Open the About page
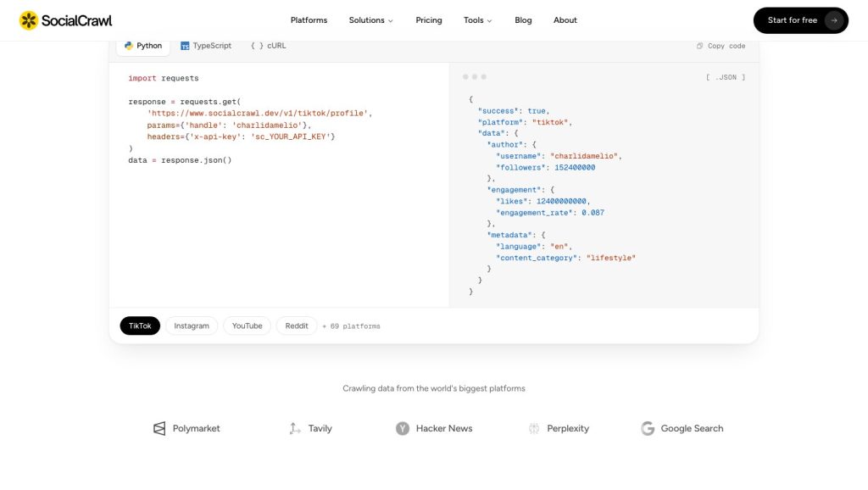The height and width of the screenshot is (490, 868). point(565,20)
